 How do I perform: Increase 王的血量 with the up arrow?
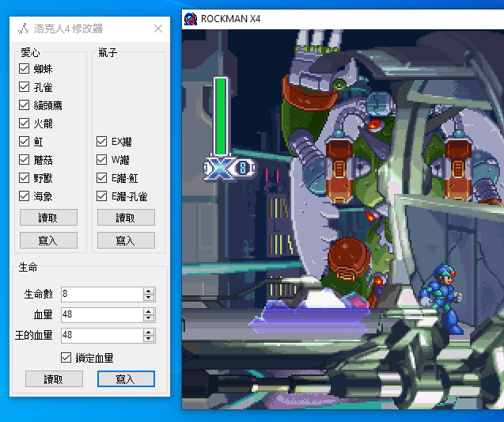tap(149, 332)
